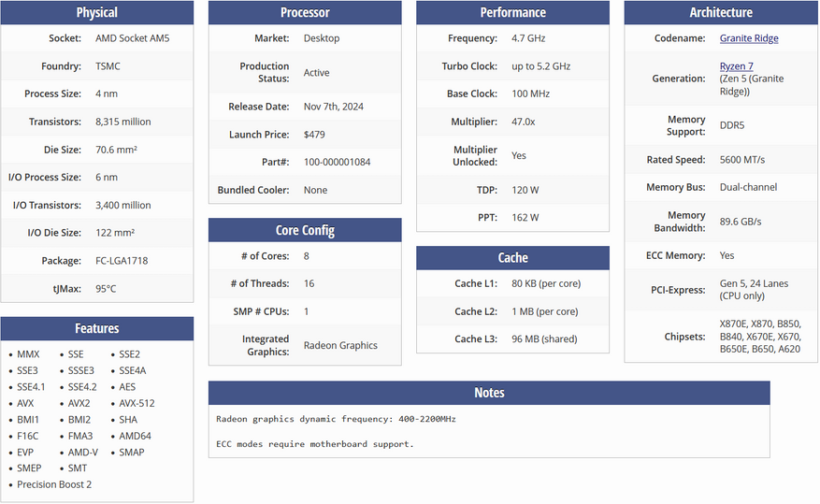
Task: Click the F16C feature entry
Action: (28, 436)
